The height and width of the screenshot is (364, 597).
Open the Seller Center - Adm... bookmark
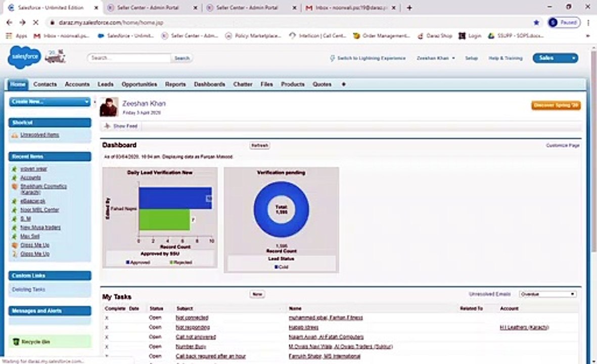pyautogui.click(x=190, y=36)
